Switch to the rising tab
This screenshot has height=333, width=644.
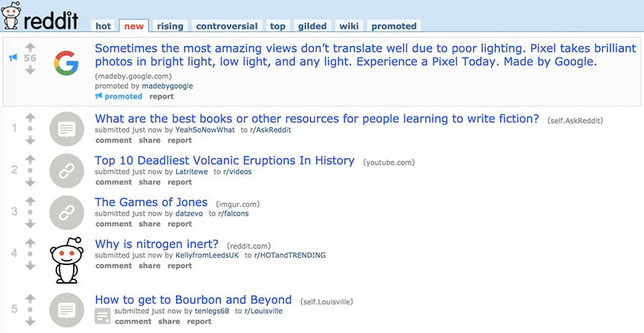tap(170, 26)
